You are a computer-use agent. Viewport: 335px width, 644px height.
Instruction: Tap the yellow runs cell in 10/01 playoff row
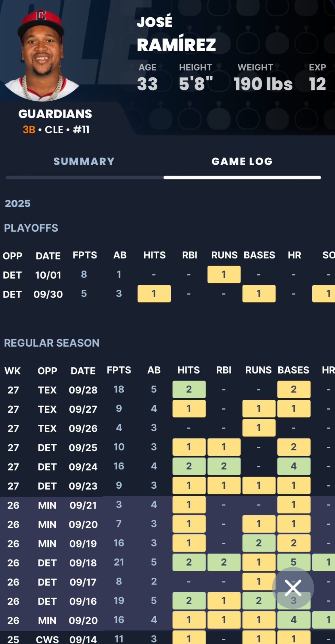224,274
